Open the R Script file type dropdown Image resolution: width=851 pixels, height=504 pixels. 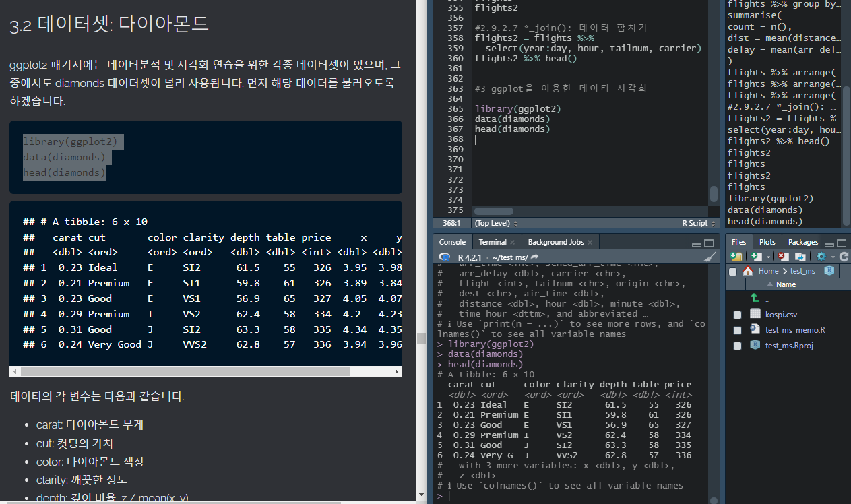699,223
